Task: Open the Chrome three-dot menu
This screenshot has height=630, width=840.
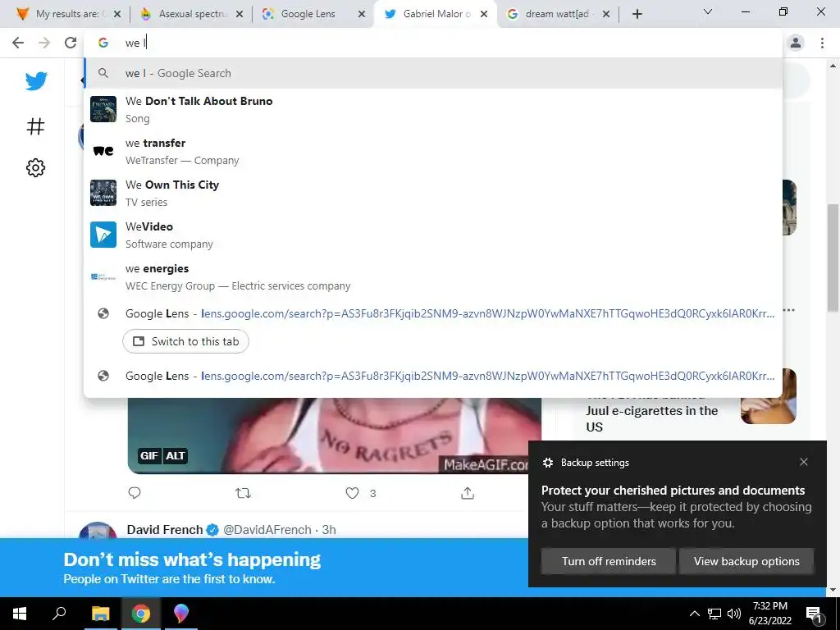Action: click(x=822, y=43)
